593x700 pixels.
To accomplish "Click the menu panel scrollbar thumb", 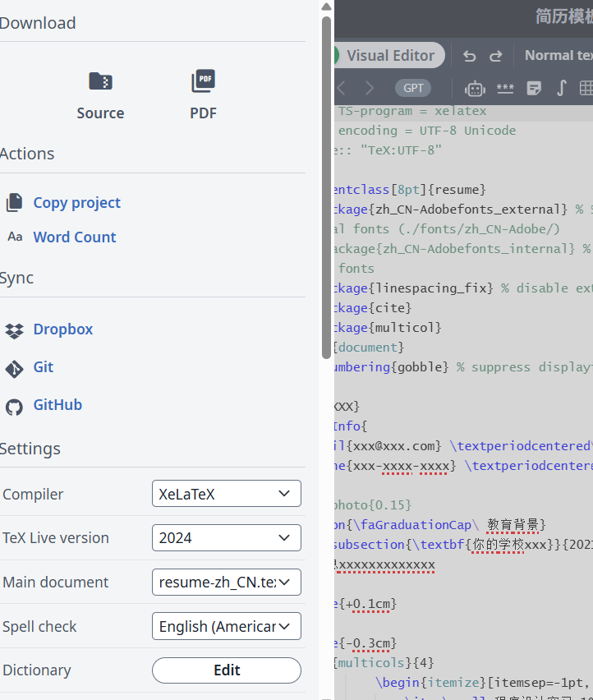I will coord(327,187).
